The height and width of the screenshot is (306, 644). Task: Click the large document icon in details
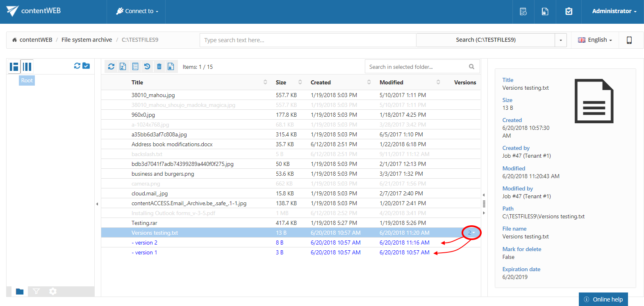(594, 101)
